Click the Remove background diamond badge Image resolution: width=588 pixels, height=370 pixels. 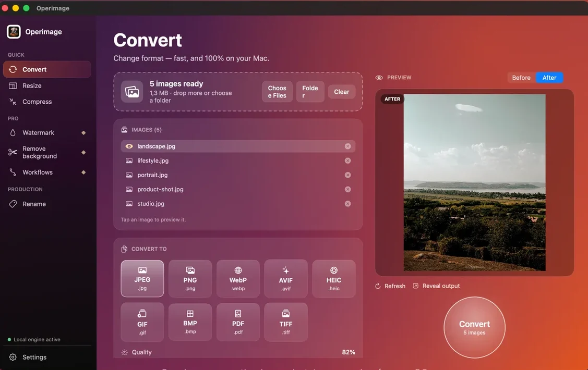(x=83, y=152)
